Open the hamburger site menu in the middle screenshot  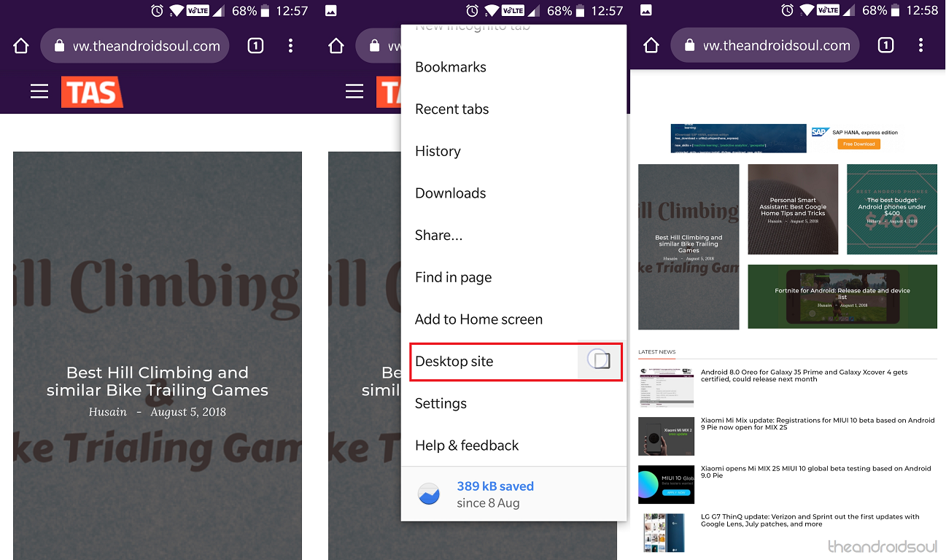pyautogui.click(x=354, y=91)
